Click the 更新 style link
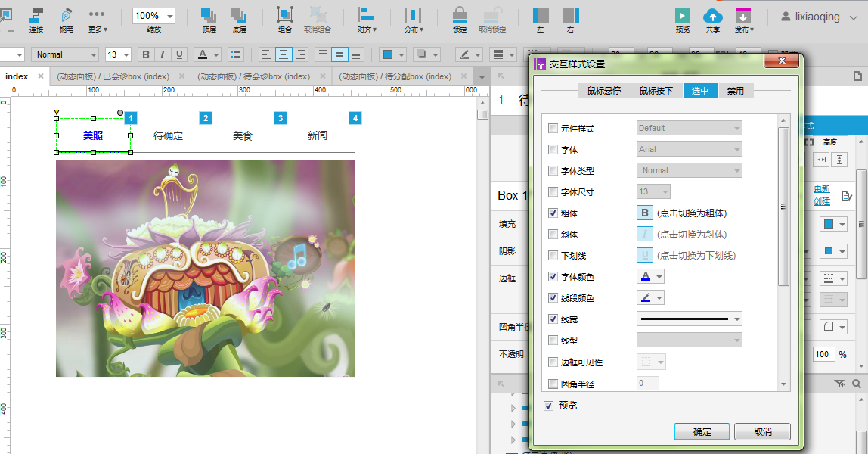Screen dimensions: 868x454 coord(821,189)
